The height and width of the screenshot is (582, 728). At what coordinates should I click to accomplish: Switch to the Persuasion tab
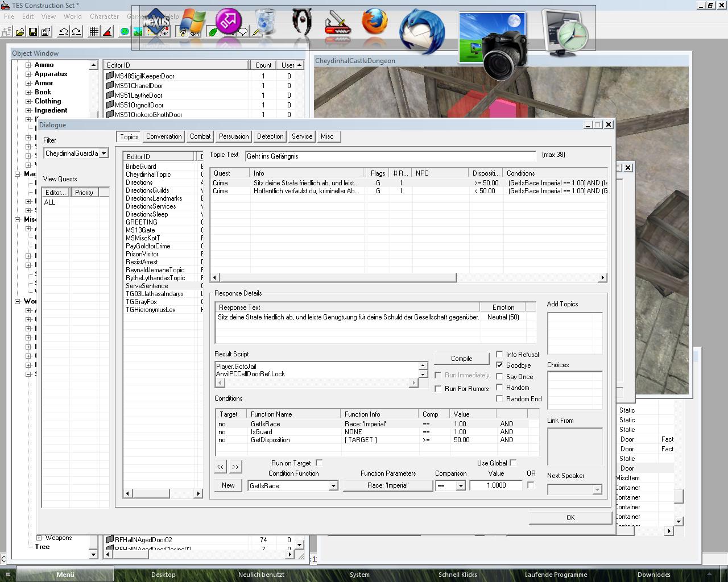(234, 136)
